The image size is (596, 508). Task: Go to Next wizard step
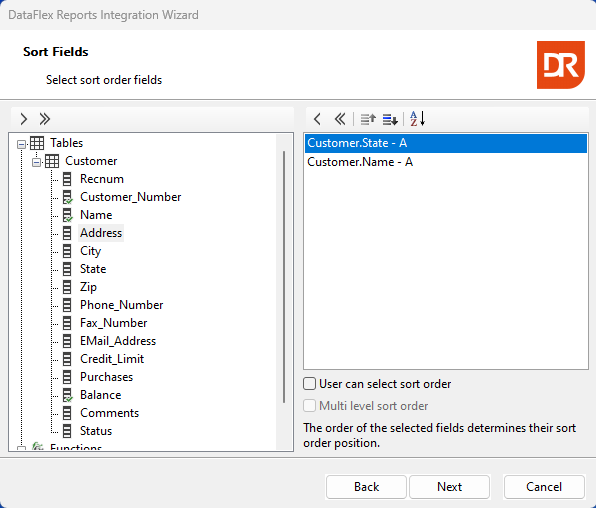click(x=449, y=487)
